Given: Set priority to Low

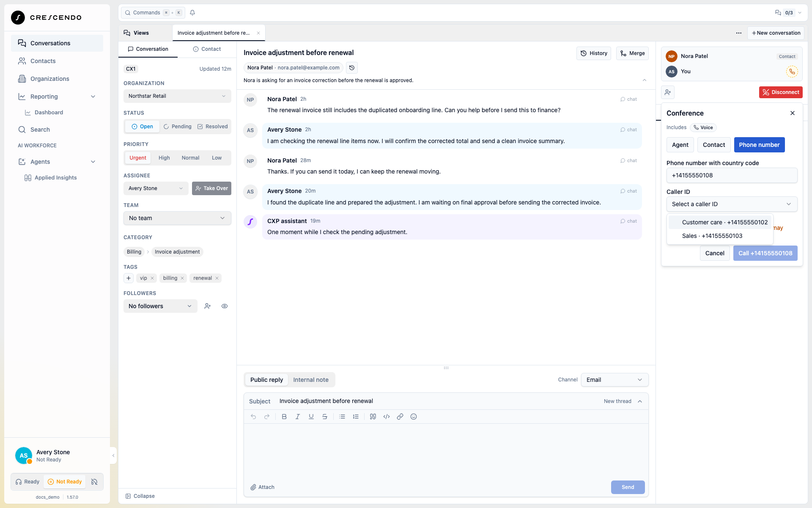Looking at the screenshot, I should coord(217,158).
